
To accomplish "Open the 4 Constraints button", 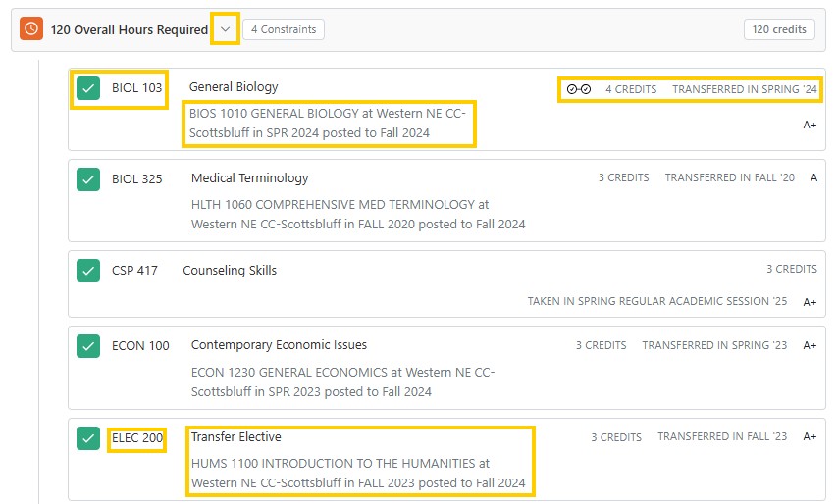I will click(x=284, y=29).
